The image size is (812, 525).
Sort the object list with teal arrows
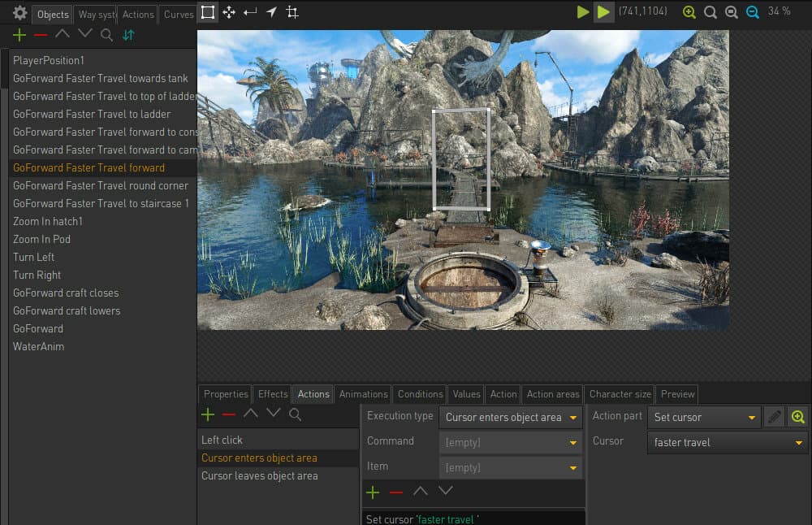128,35
